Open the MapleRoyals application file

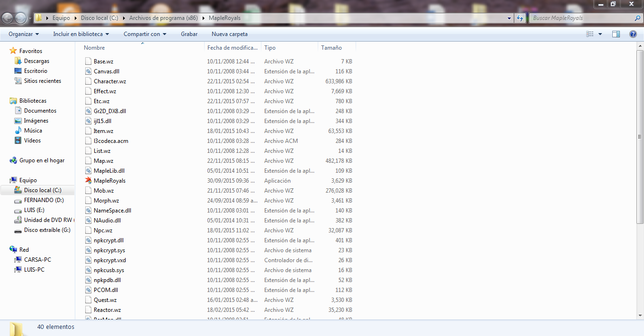109,181
